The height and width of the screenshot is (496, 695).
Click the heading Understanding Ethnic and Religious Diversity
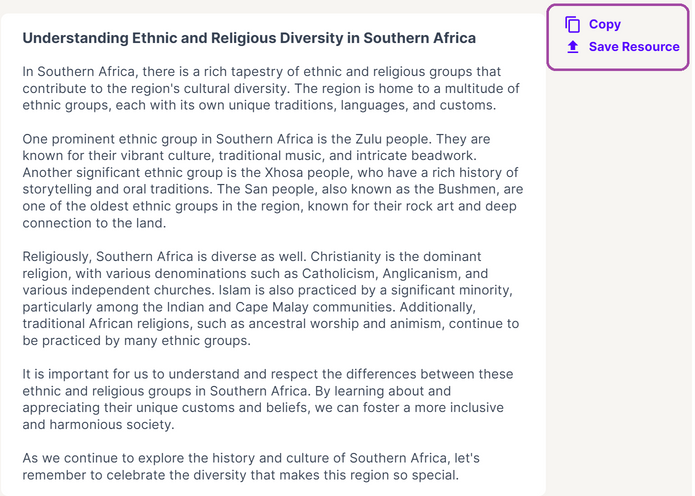tap(249, 38)
